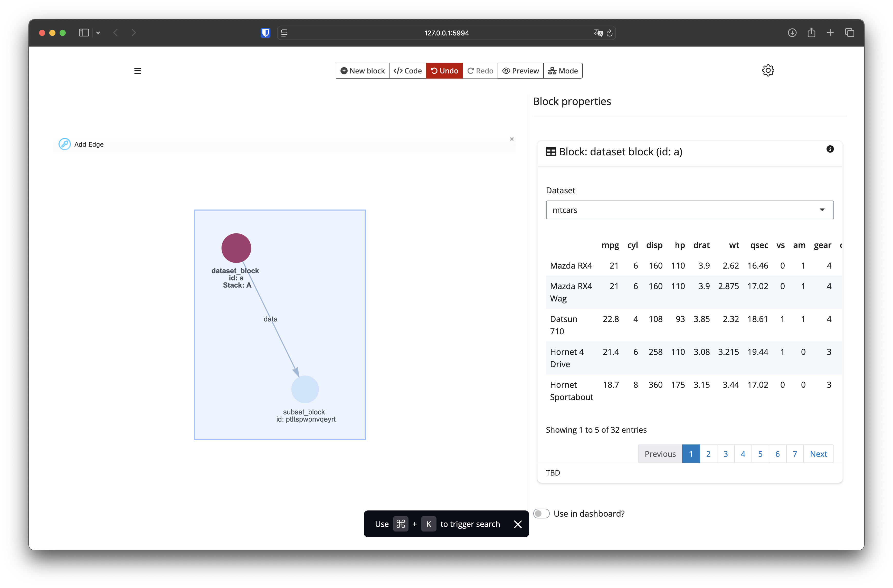893x588 pixels.
Task: Open the mtcars dataset dropdown
Action: click(x=689, y=210)
